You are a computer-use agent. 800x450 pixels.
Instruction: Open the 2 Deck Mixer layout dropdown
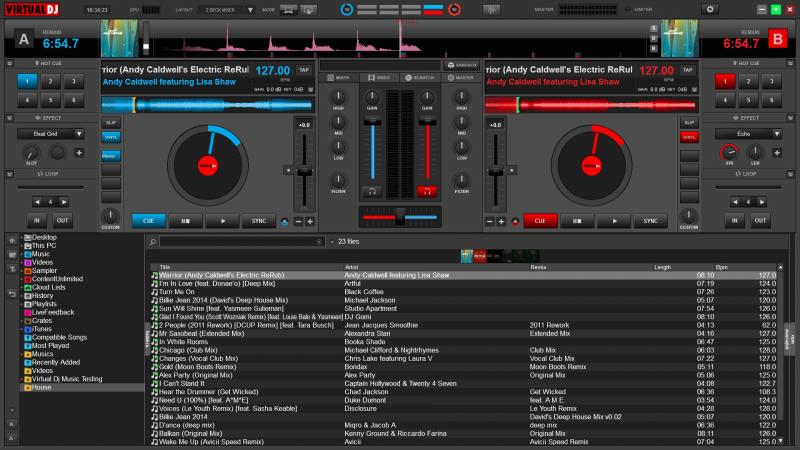250,10
